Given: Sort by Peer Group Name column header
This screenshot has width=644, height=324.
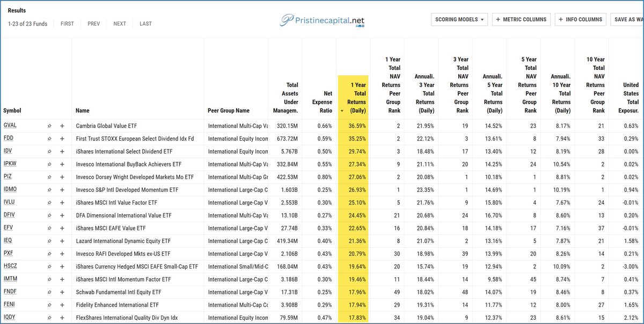Looking at the screenshot, I should [229, 111].
